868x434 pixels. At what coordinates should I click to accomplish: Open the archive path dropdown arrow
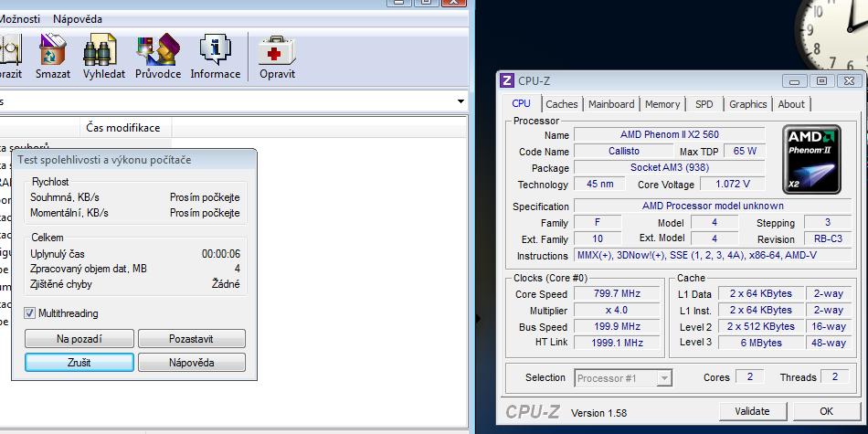[460, 101]
